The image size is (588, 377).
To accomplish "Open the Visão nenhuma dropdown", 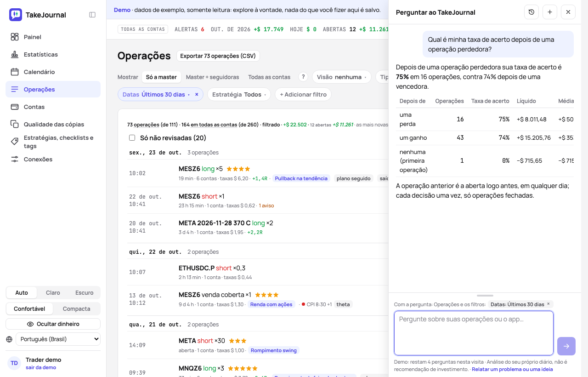I will (x=342, y=77).
